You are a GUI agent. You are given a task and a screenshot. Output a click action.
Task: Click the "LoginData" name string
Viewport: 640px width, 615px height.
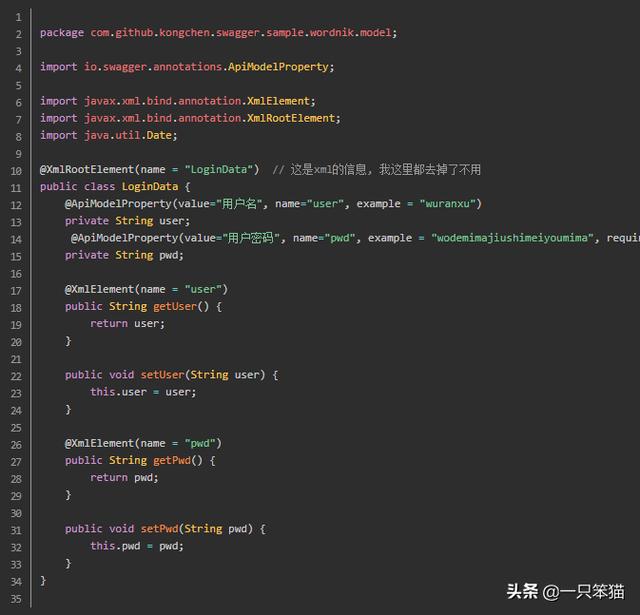pyautogui.click(x=219, y=170)
